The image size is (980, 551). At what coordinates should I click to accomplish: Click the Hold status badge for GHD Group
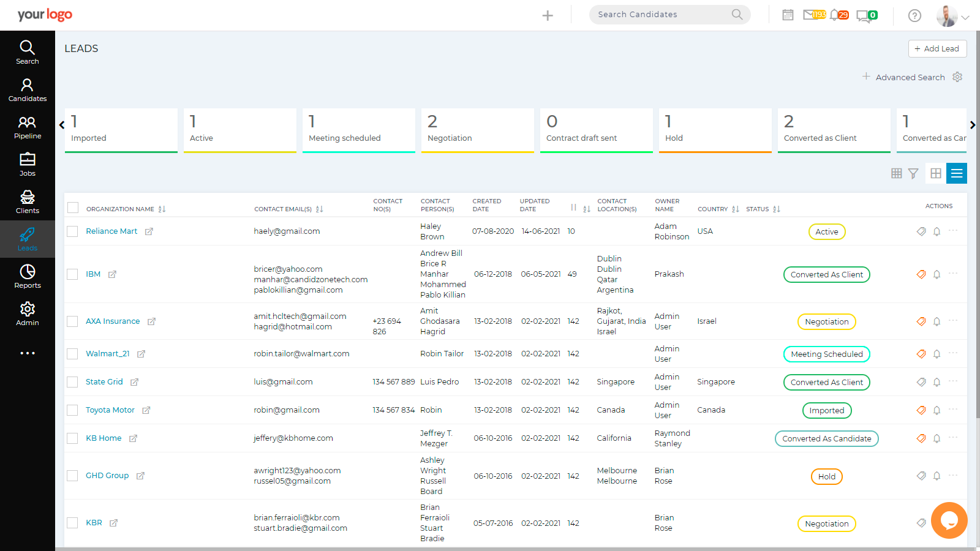[827, 477]
